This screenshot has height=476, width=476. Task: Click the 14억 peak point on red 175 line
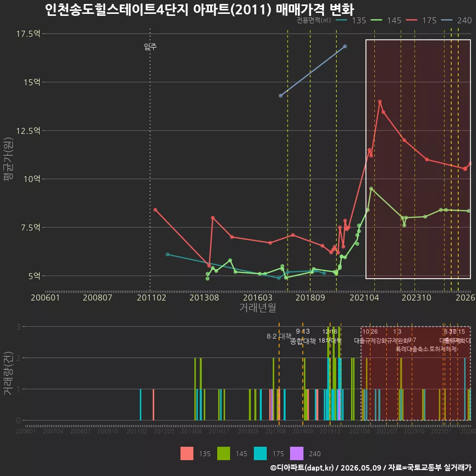click(380, 102)
